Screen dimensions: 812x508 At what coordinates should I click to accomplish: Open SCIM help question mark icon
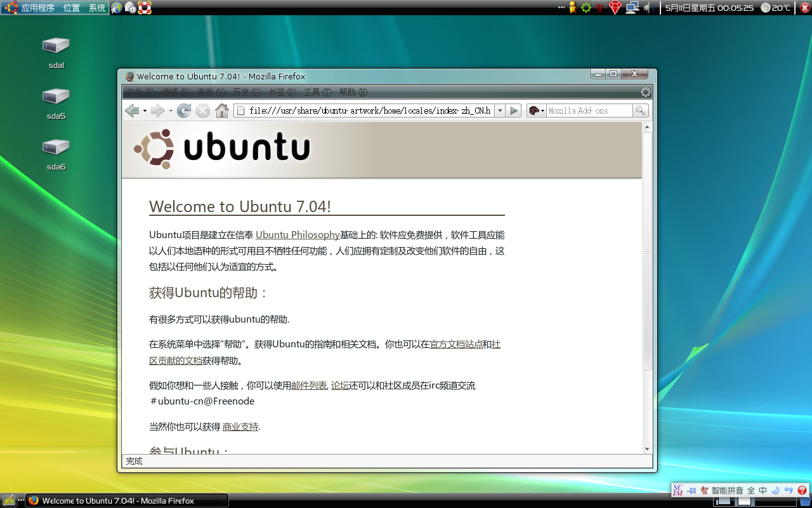point(802,490)
